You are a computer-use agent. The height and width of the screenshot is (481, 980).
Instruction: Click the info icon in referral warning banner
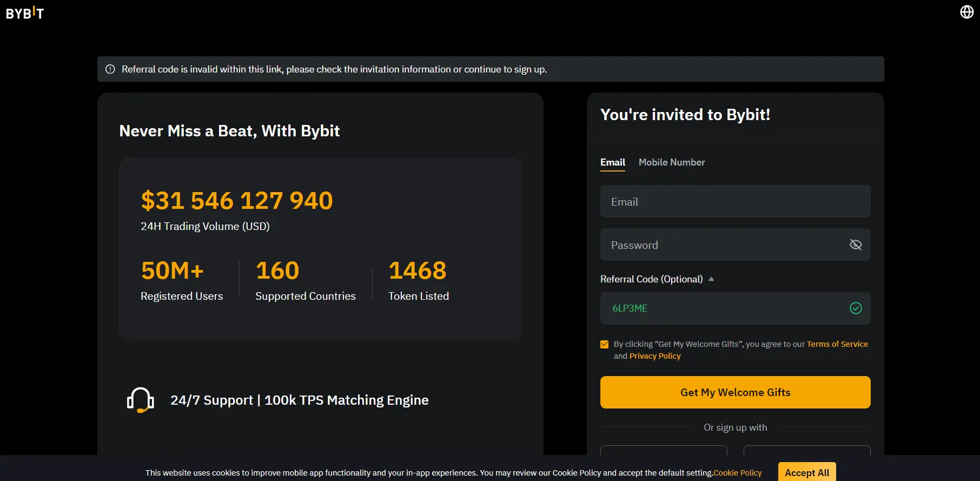(x=110, y=69)
